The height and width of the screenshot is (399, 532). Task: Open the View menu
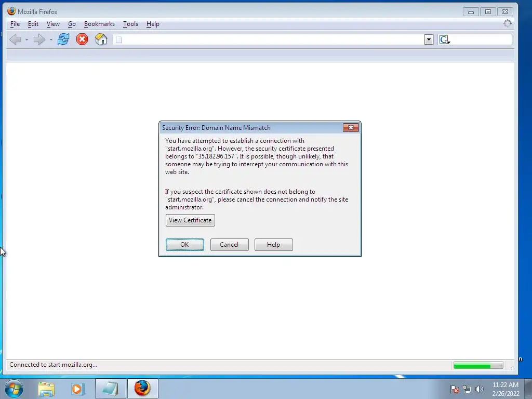[53, 24]
